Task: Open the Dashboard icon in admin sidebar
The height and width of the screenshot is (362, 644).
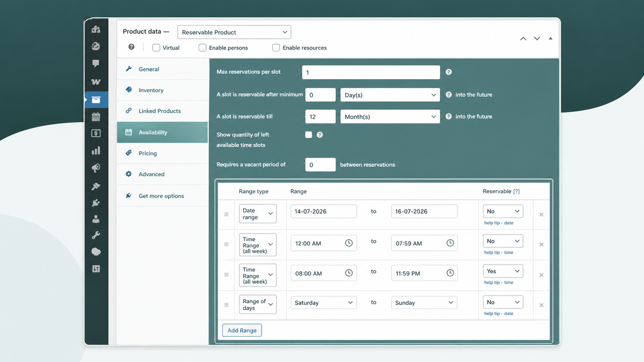Action: tap(96, 29)
